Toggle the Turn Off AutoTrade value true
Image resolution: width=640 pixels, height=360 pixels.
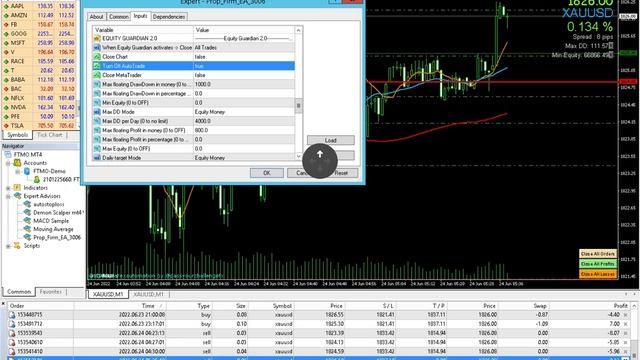click(244, 66)
